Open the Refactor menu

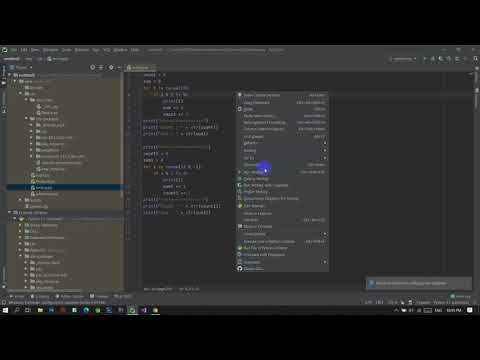coord(82,50)
